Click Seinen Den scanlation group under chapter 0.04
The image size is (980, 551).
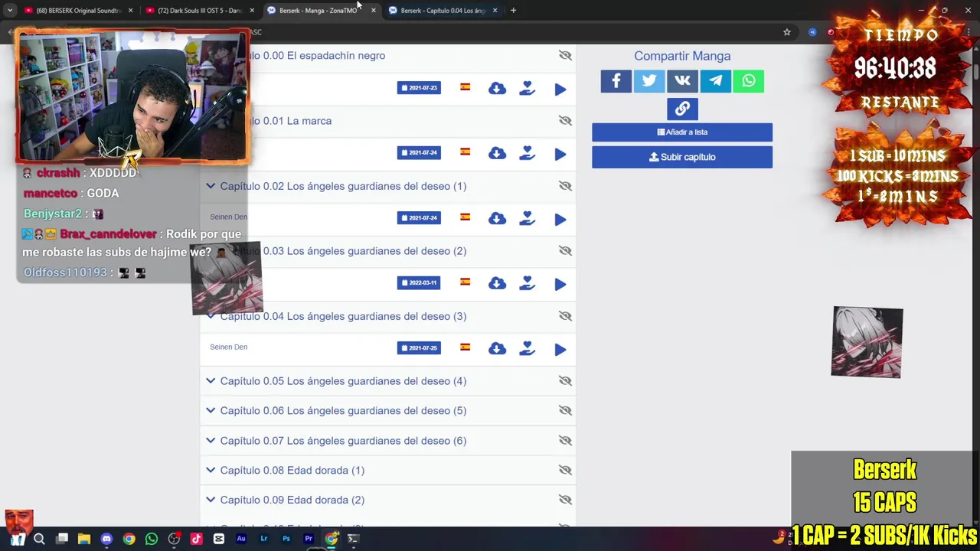228,347
